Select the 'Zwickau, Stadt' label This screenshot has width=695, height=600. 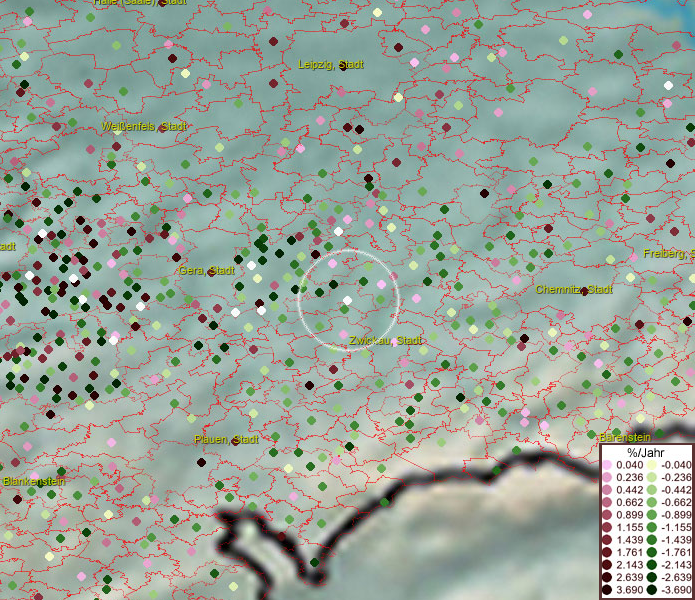pos(385,340)
